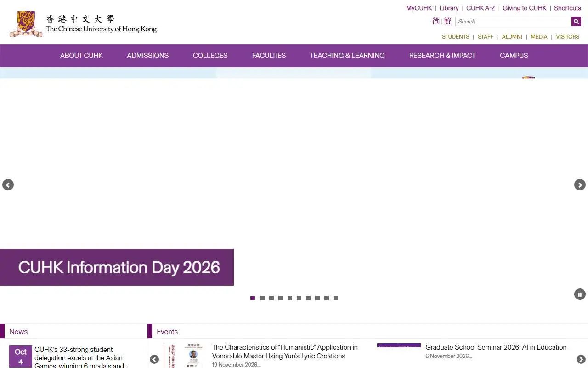Open the ABOUT CUHK menu
Screen dimensions: 588x368
click(x=81, y=56)
